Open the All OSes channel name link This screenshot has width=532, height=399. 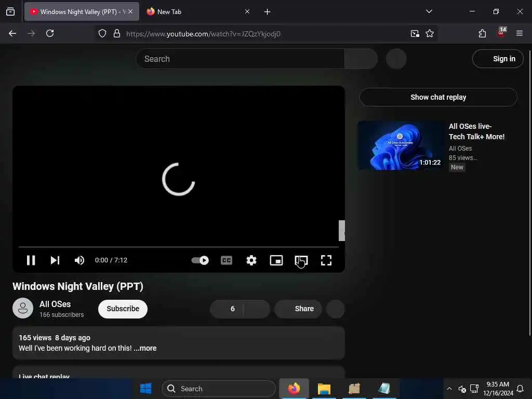(55, 304)
